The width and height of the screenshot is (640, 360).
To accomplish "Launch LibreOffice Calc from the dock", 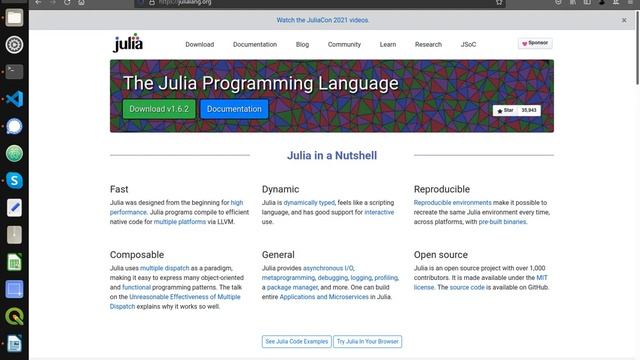I will [14, 262].
